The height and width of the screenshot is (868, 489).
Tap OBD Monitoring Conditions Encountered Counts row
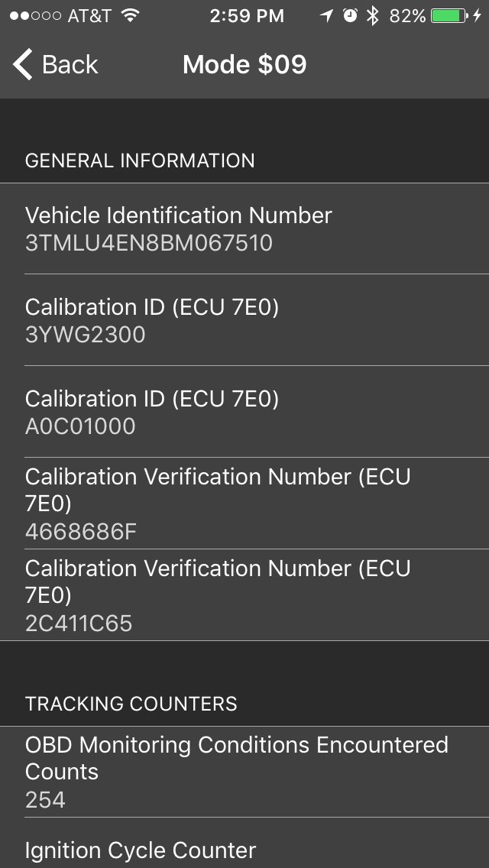(244, 772)
